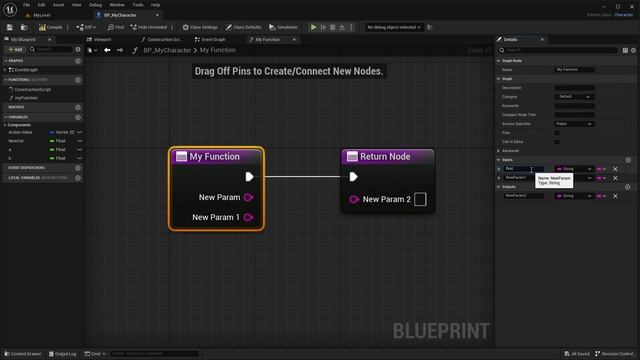This screenshot has width=640, height=360.
Task: Open the View menu
Action: 76,5
